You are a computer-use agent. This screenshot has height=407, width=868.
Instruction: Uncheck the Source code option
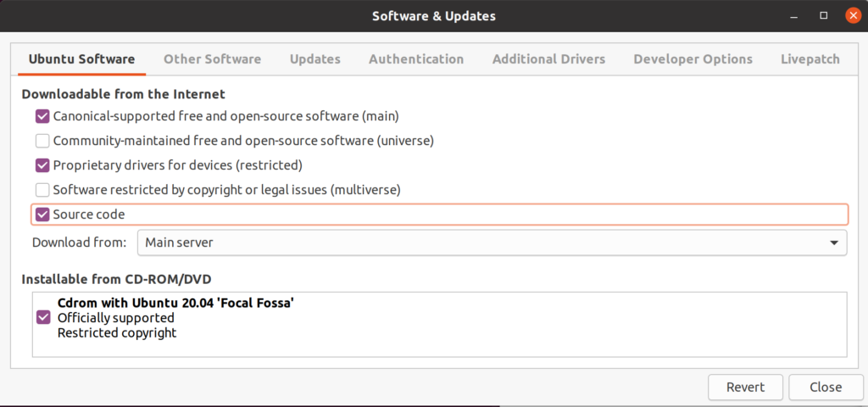pos(42,215)
